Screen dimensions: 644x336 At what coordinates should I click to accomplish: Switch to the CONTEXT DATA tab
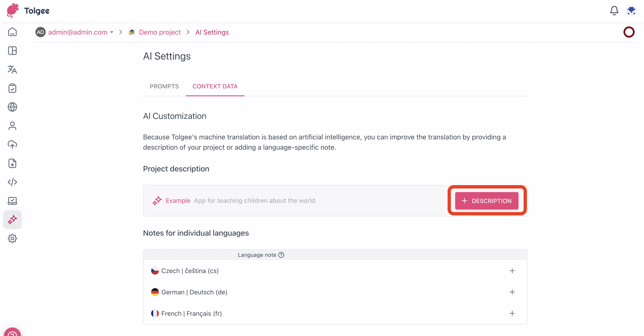pos(215,86)
